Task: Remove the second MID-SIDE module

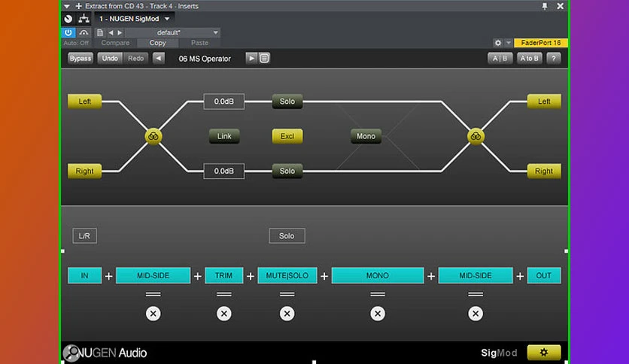Action: 476,314
